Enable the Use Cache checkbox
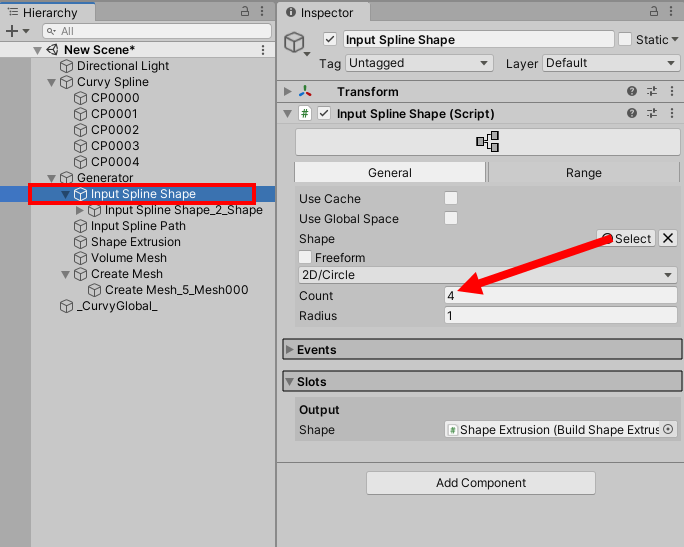Image resolution: width=684 pixels, height=547 pixels. 451,198
